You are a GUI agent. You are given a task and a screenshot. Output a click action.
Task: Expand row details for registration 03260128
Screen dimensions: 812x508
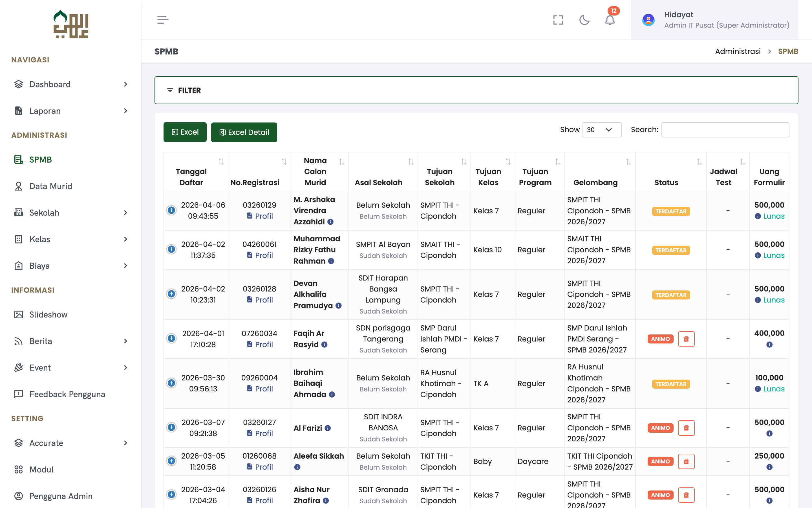point(171,294)
